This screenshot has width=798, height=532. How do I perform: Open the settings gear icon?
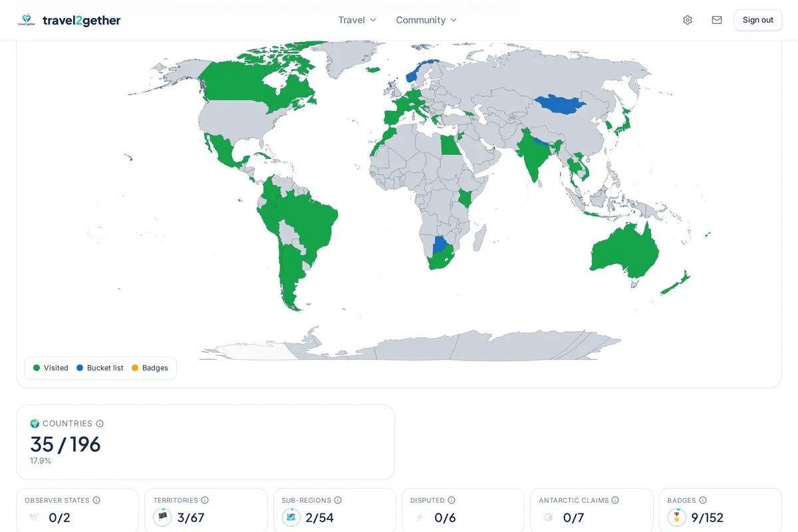pos(688,20)
